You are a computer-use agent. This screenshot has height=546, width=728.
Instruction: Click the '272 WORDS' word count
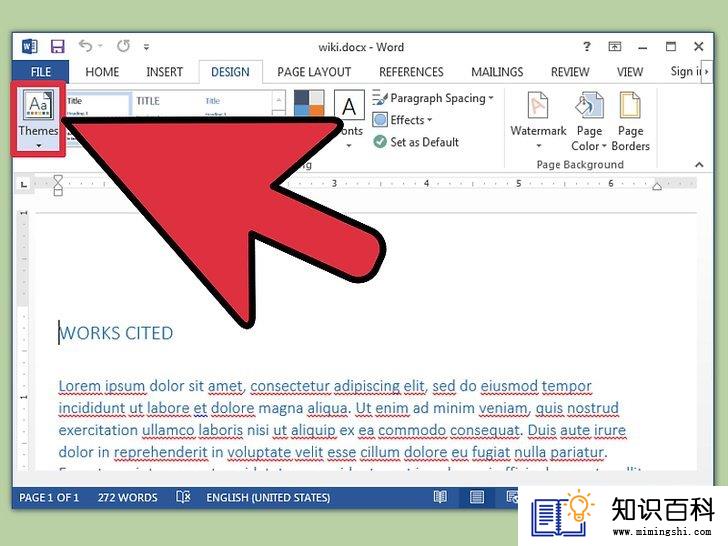pyautogui.click(x=127, y=497)
